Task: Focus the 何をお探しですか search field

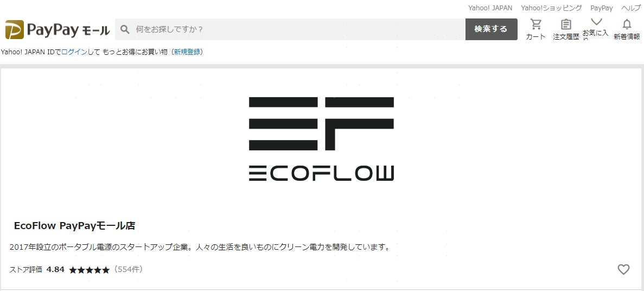Action: (x=300, y=29)
